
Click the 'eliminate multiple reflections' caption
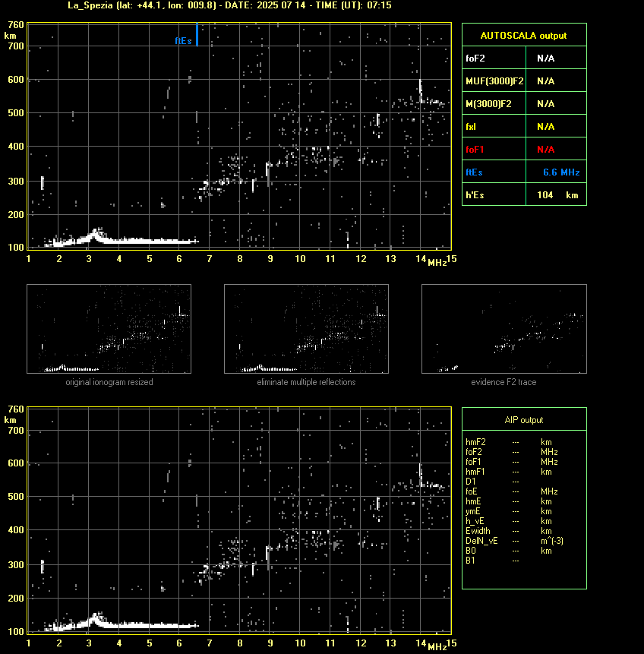(x=306, y=382)
